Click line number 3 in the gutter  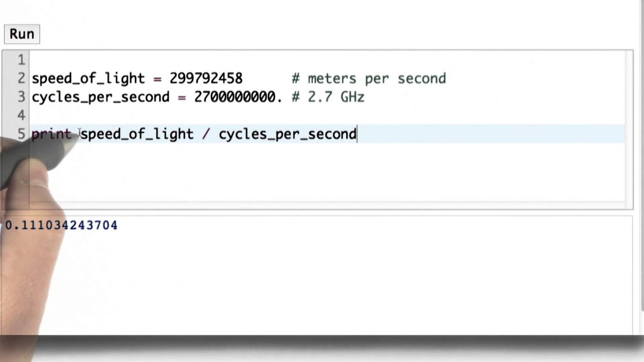(21, 97)
